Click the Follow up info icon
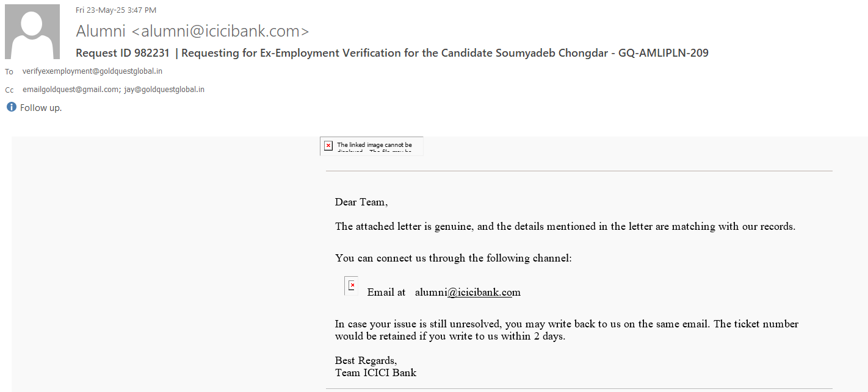The image size is (868, 392). point(11,107)
